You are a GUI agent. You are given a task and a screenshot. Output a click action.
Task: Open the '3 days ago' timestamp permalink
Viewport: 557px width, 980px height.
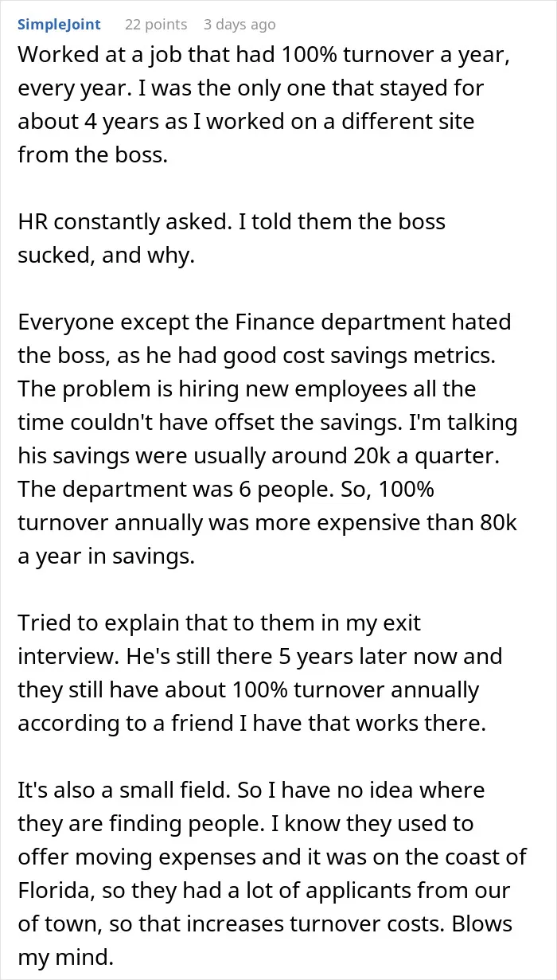pos(240,25)
